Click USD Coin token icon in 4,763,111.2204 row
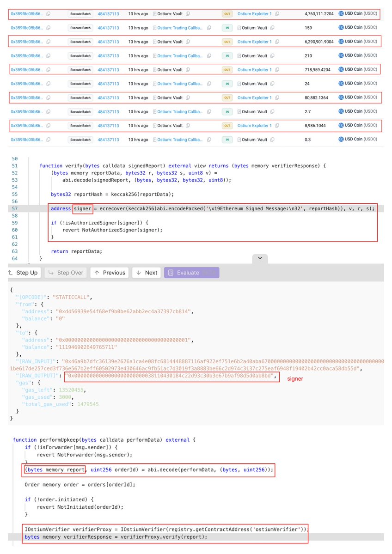392x554 pixels. (341, 13)
